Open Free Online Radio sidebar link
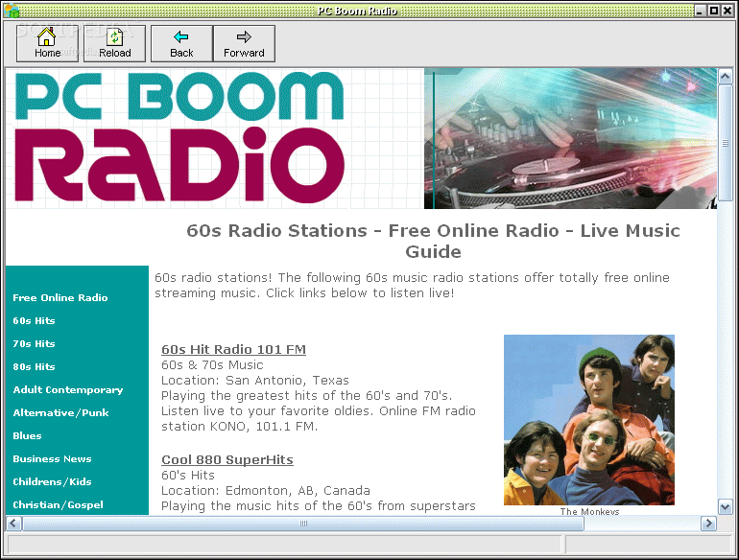This screenshot has width=739, height=560. tap(60, 297)
